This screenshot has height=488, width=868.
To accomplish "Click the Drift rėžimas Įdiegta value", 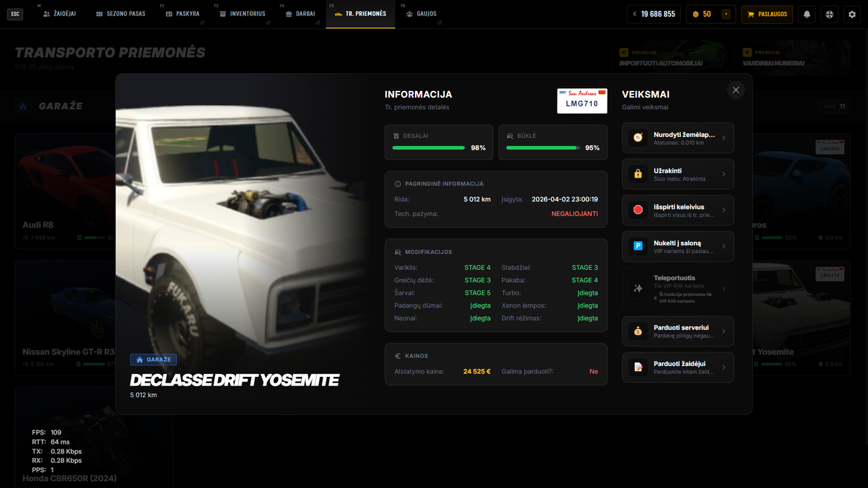I will click(x=587, y=319).
